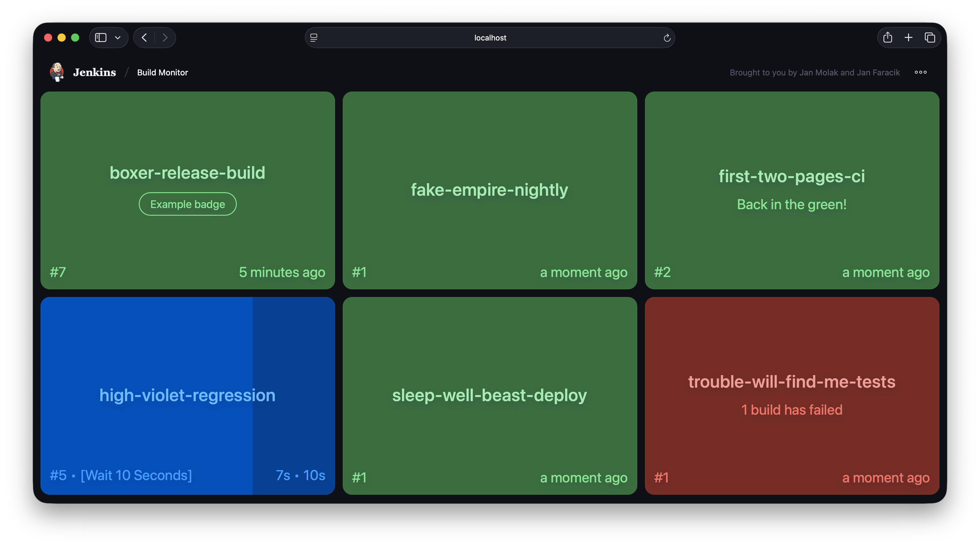Image resolution: width=980 pixels, height=547 pixels.
Task: Show tab overview icon
Action: pos(930,38)
